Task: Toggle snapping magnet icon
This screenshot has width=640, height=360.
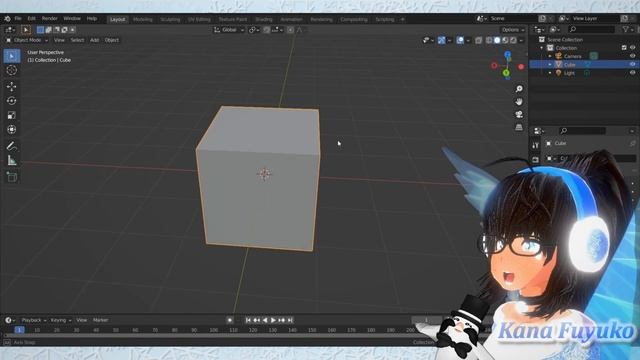Action: click(267, 30)
